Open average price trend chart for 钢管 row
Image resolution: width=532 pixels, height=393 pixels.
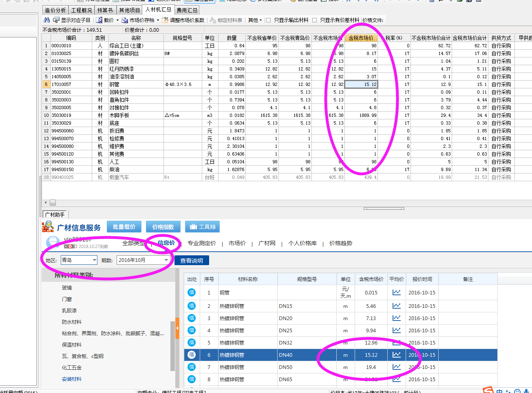click(x=396, y=292)
